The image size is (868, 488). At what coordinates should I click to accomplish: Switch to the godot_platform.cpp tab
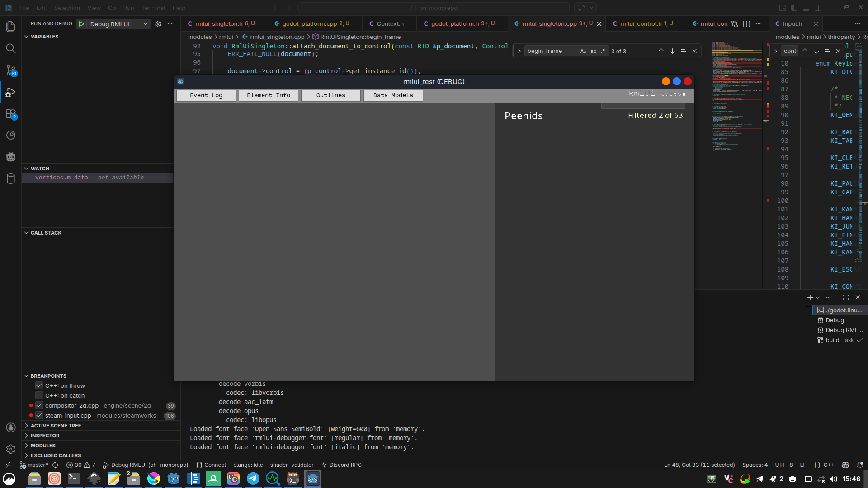coord(310,23)
